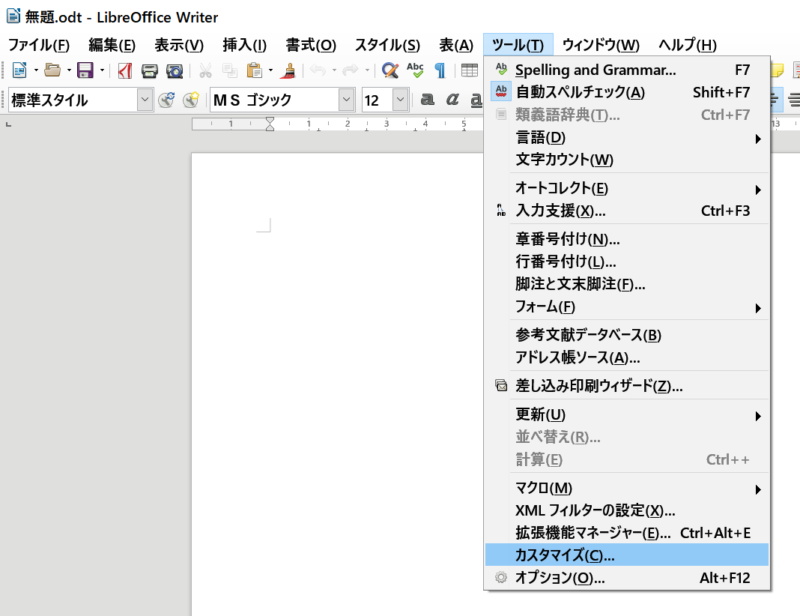Open Print Preview from the toolbar

[175, 70]
